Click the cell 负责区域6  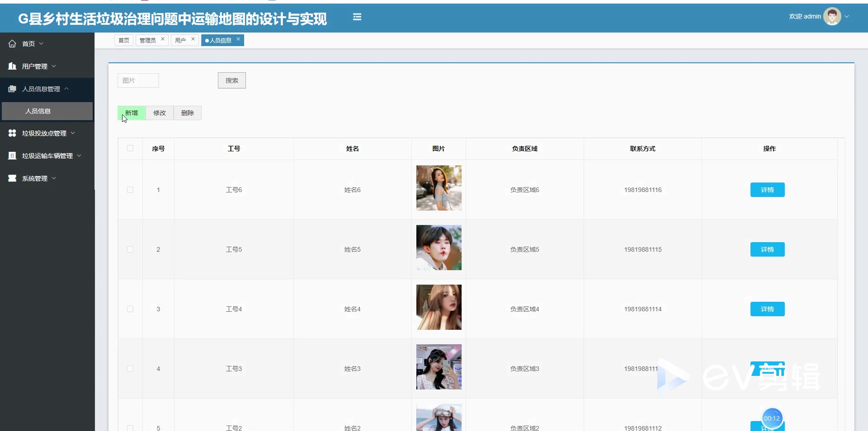[x=525, y=190]
